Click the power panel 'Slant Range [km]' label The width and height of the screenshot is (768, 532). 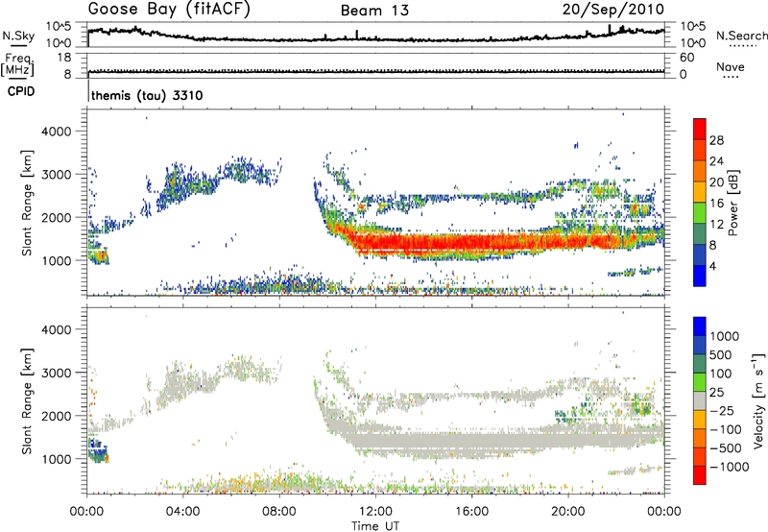(x=27, y=203)
